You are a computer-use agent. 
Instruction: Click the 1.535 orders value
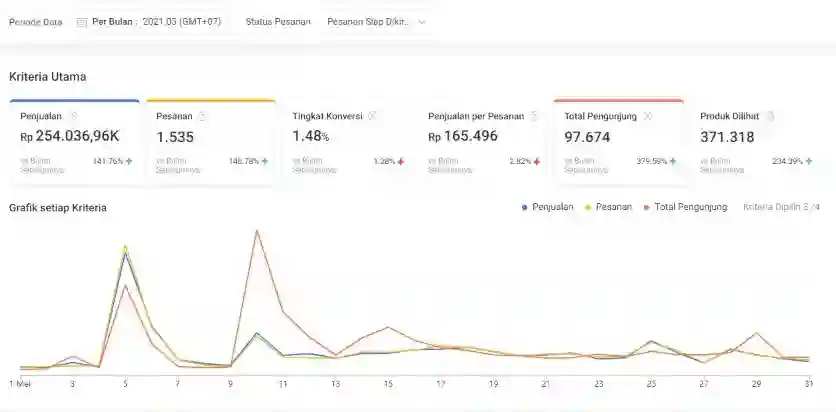tap(175, 137)
